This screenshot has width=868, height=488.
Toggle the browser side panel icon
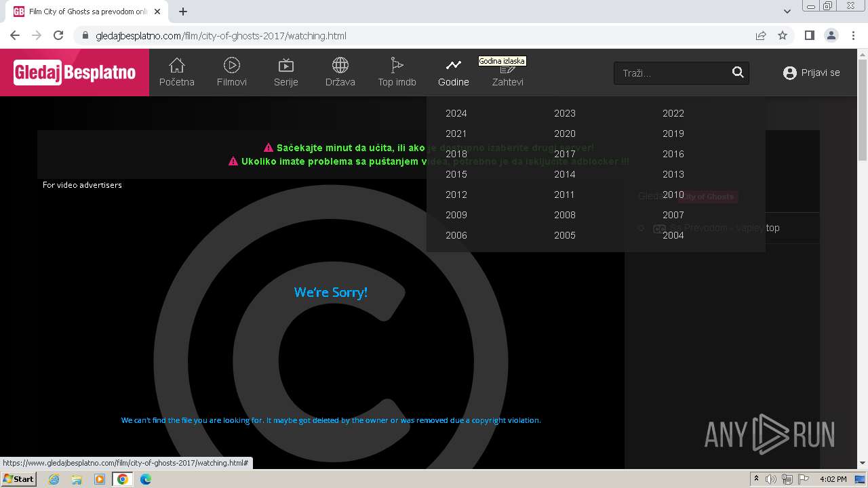[x=809, y=36]
